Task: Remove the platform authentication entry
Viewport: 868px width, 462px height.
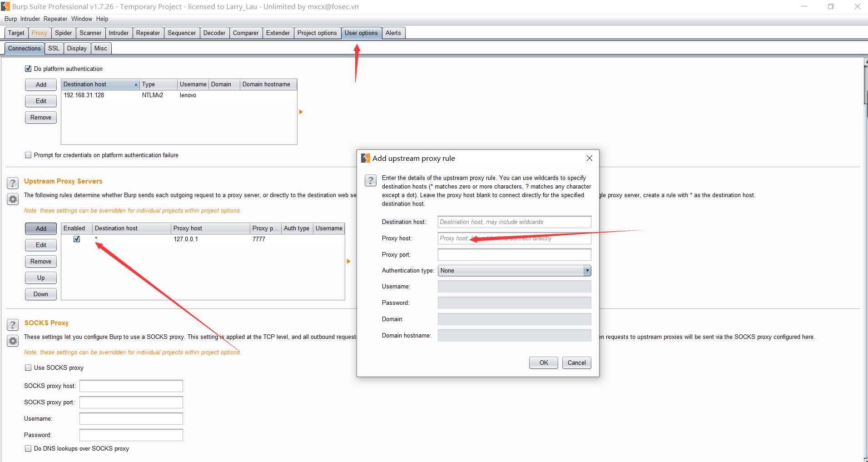Action: click(x=41, y=117)
